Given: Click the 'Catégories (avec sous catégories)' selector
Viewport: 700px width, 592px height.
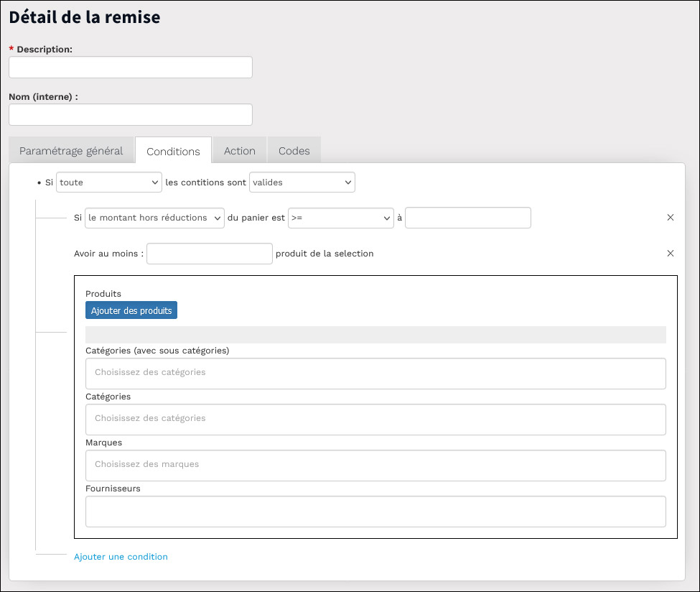Looking at the screenshot, I should tap(375, 374).
